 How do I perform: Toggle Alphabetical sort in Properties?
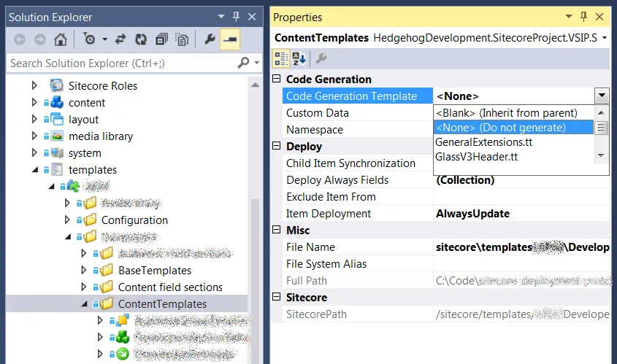299,59
